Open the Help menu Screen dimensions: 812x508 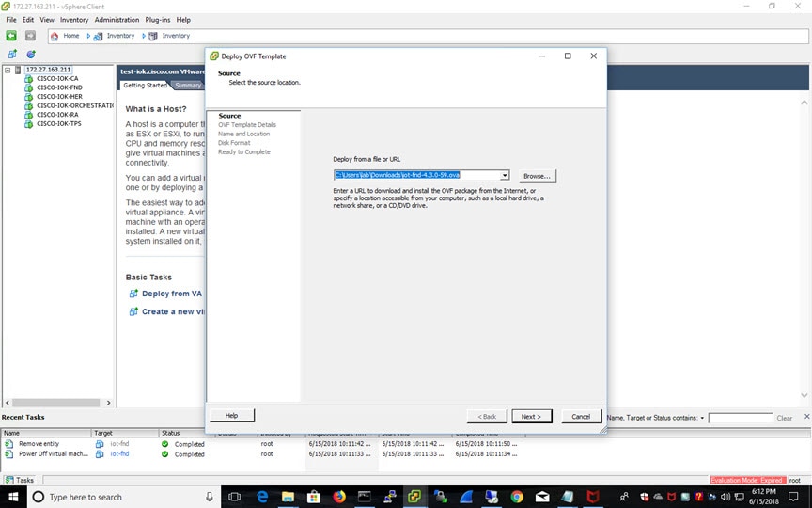point(183,20)
